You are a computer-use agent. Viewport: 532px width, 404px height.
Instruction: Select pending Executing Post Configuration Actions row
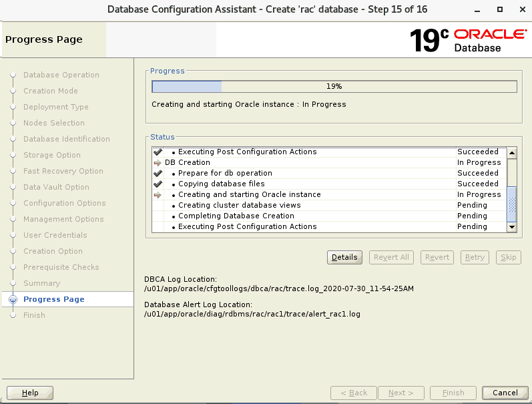point(329,226)
